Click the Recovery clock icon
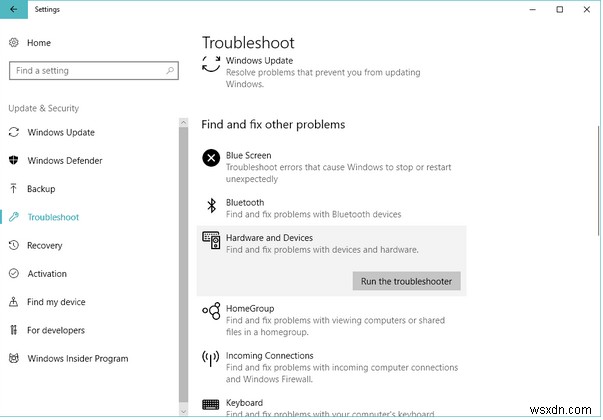This screenshot has width=603, height=420. click(x=14, y=245)
